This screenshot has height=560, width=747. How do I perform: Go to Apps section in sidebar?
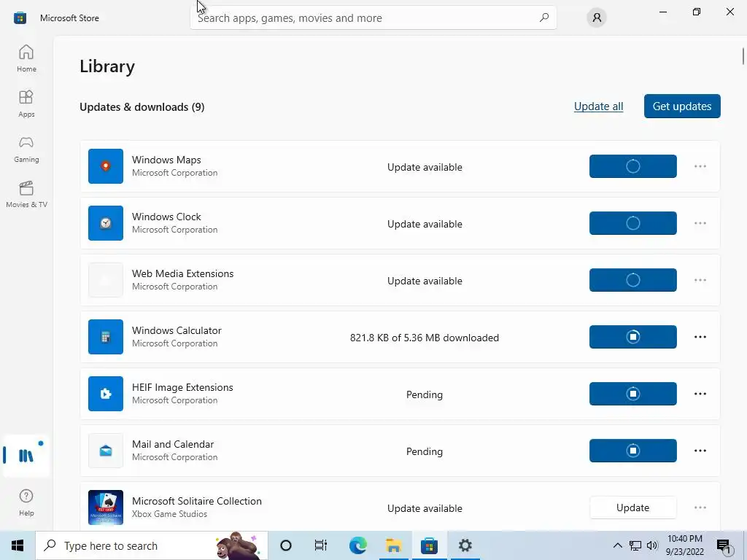pos(26,104)
